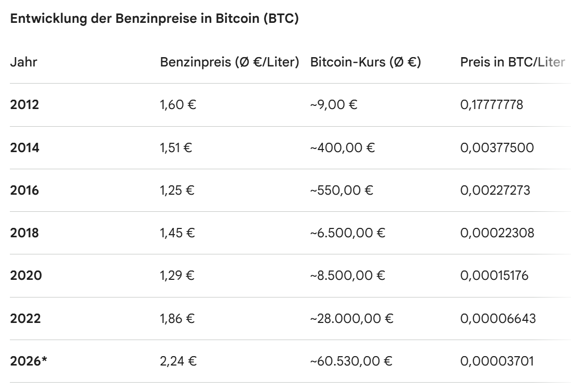
Task: Select the 2022 year cell
Action: click(26, 318)
